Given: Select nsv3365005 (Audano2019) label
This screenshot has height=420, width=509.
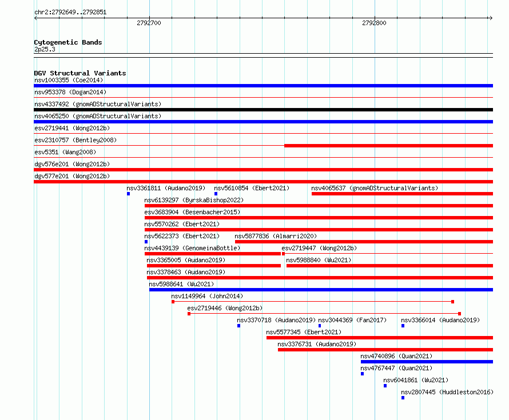Looking at the screenshot, I should point(186,260).
